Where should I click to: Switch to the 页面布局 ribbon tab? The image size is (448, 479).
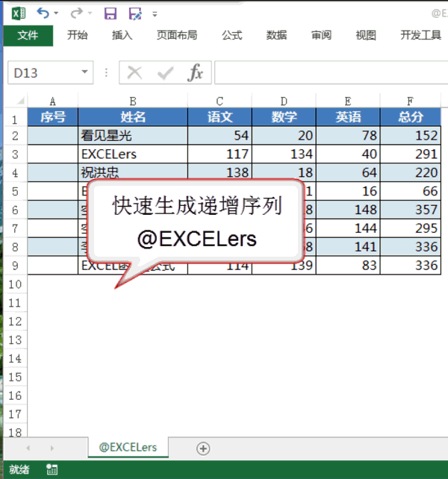[x=177, y=35]
